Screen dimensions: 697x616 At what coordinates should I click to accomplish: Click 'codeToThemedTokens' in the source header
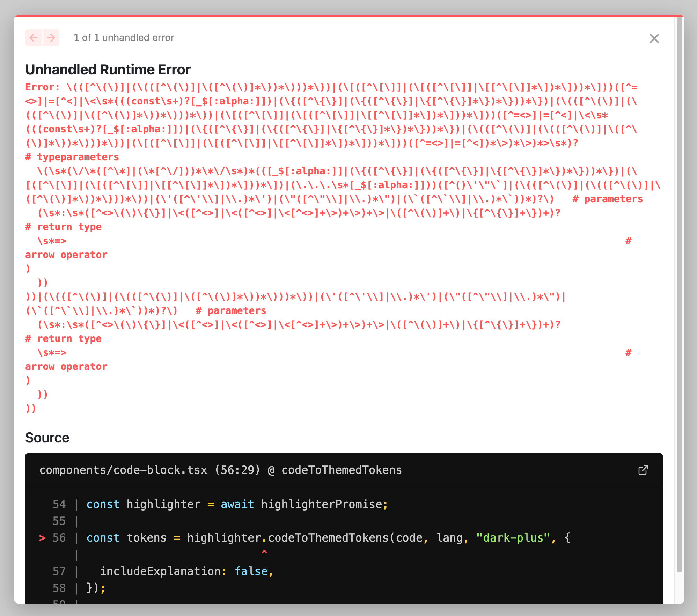(x=342, y=470)
